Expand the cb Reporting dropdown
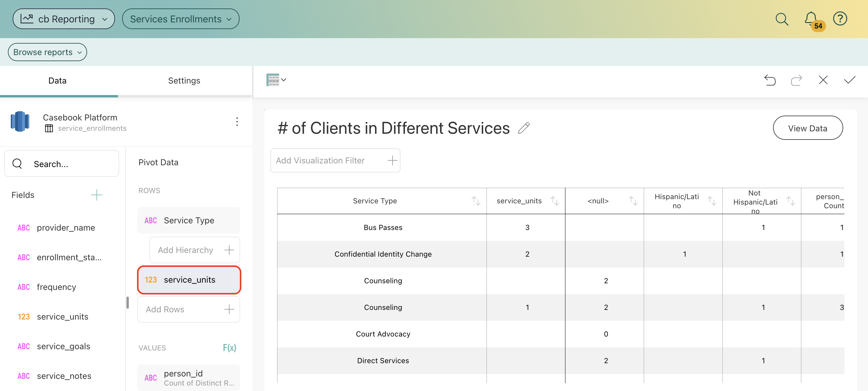 click(64, 19)
